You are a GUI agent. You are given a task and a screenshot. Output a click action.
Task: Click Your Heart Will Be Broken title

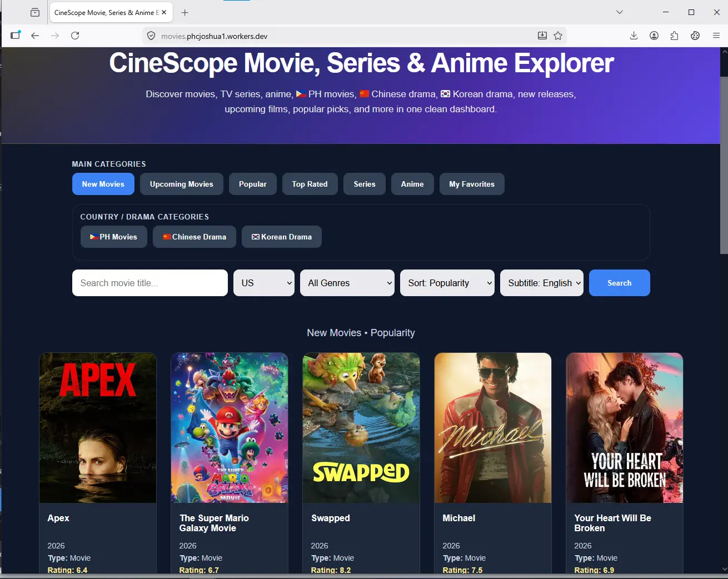(x=612, y=523)
